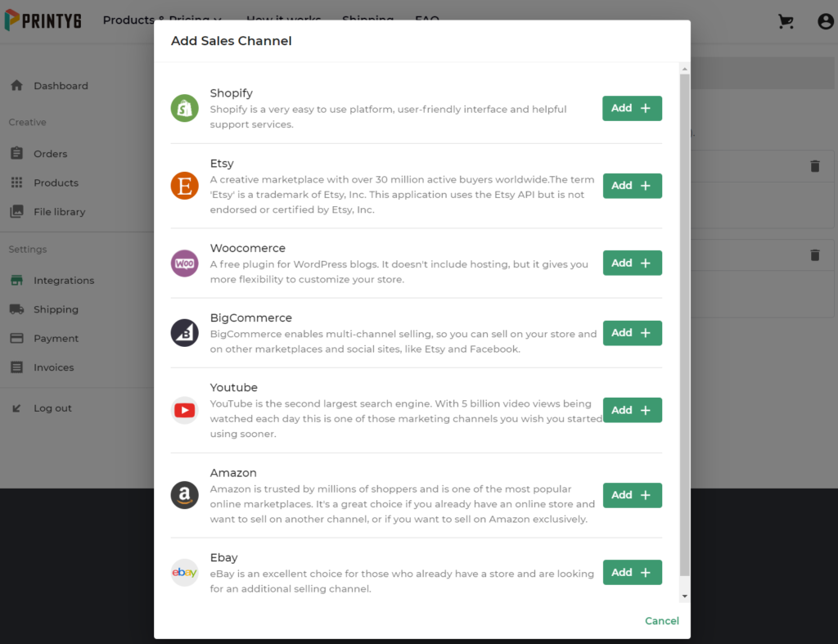Click the eBay channel icon
This screenshot has height=644, width=838.
[x=184, y=572]
